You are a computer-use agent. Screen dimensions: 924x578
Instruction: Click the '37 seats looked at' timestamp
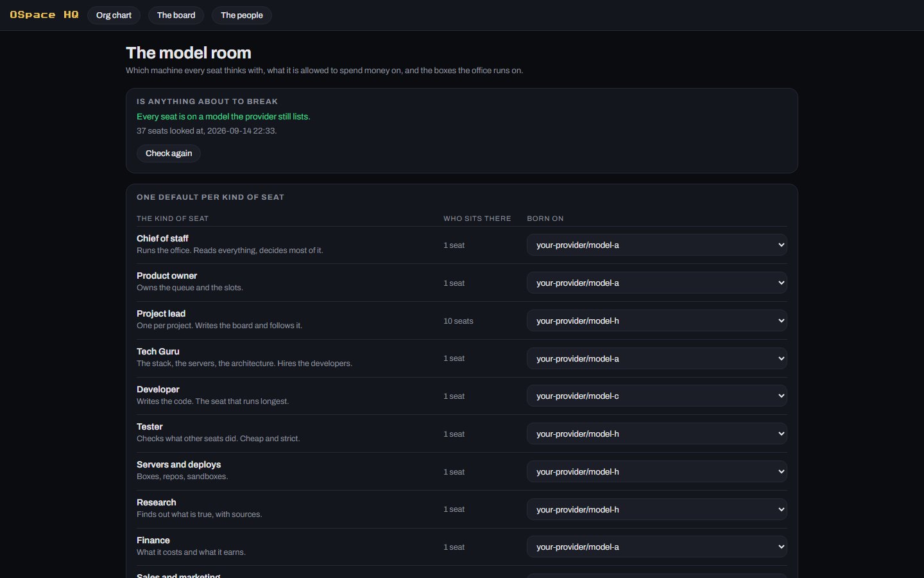(x=207, y=131)
